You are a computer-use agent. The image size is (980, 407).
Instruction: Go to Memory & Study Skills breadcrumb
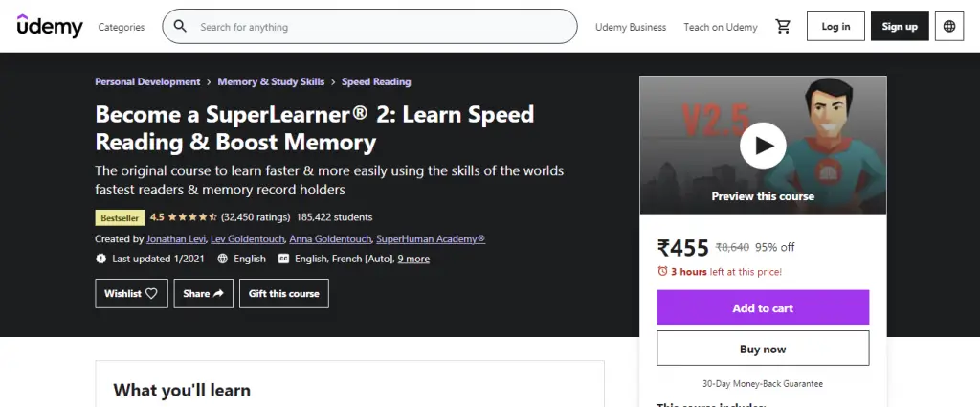(x=271, y=82)
